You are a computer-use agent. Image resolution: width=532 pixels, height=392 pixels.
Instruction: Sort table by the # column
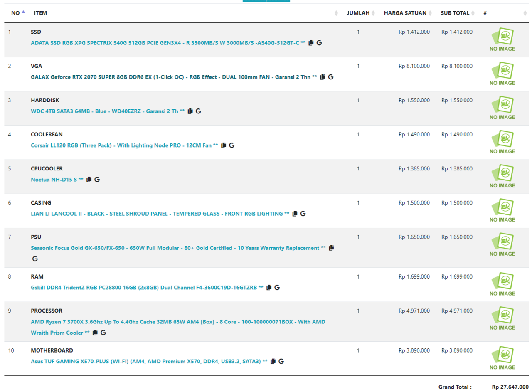tap(503, 13)
